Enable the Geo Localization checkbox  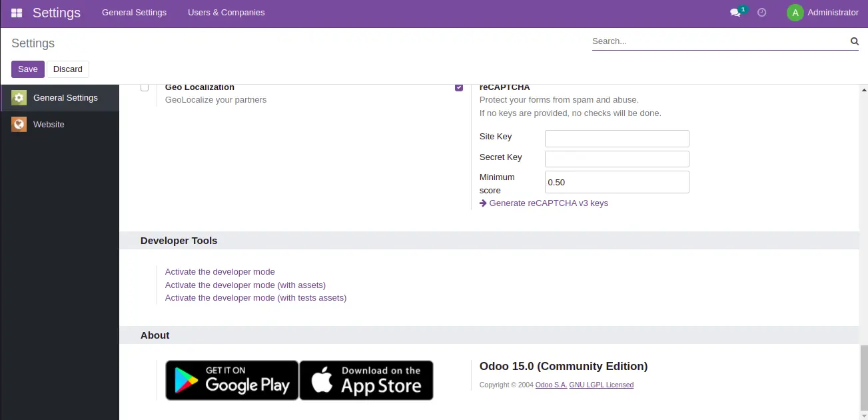point(145,87)
